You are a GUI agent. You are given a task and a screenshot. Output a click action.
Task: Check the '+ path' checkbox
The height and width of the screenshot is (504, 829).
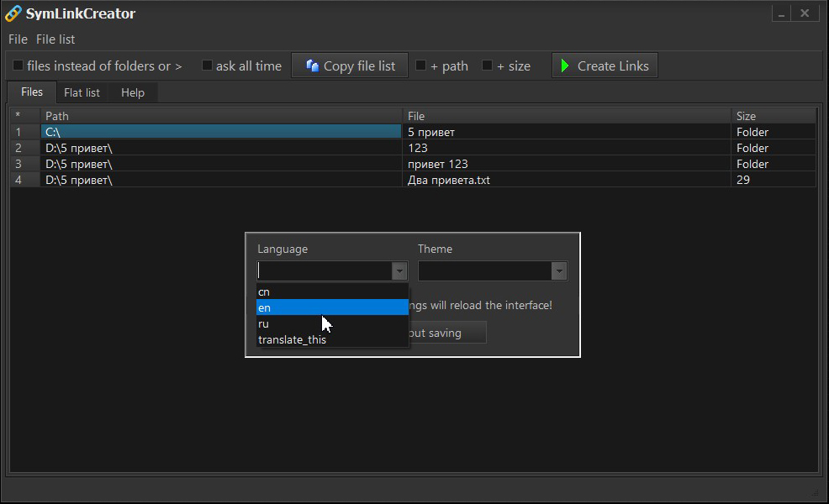tap(421, 65)
